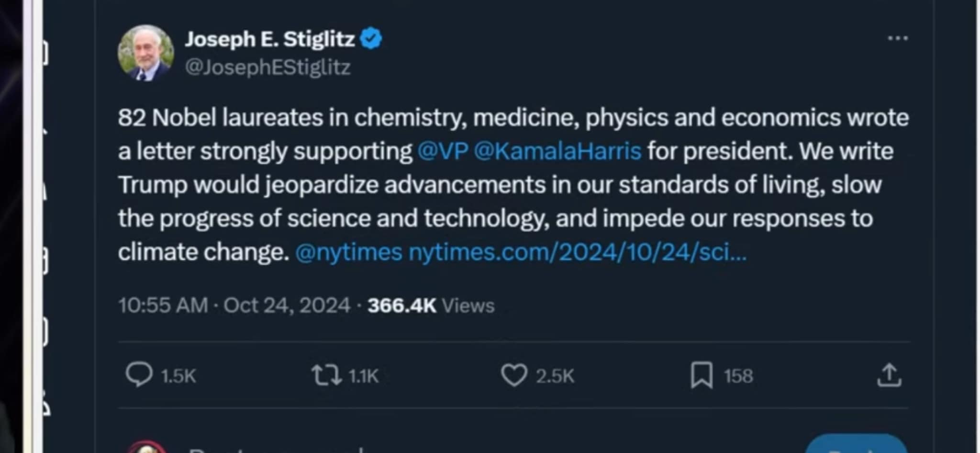Viewport: 980px width, 453px height.
Task: Click the share upload arrow icon
Action: pyautogui.click(x=889, y=375)
